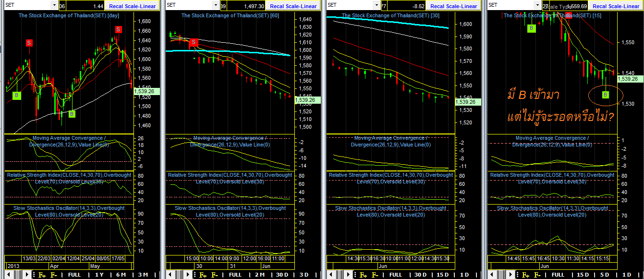Select the FULL range on the day chart
The width and height of the screenshot is (644, 279).
(74, 275)
